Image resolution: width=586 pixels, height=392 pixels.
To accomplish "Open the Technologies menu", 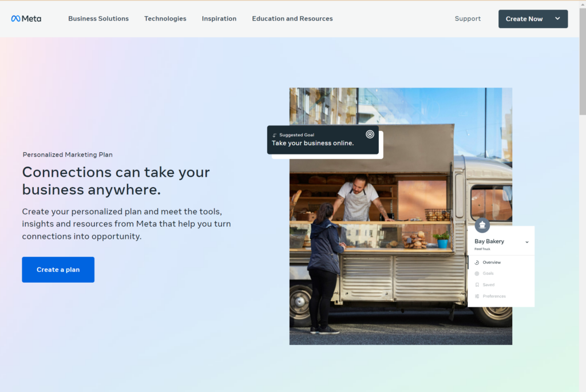I will point(165,18).
